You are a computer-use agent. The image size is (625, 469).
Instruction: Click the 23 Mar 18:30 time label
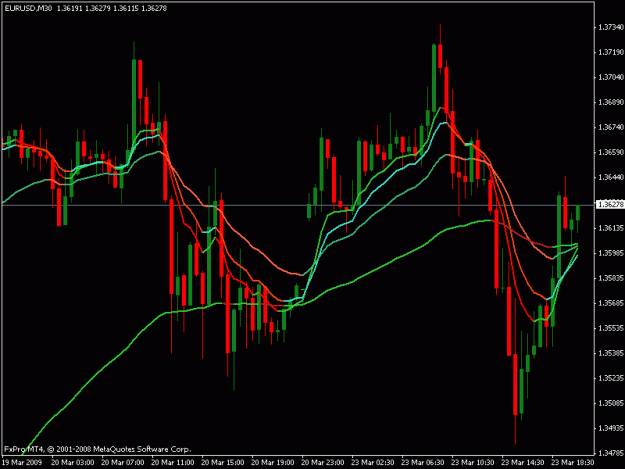click(x=573, y=463)
